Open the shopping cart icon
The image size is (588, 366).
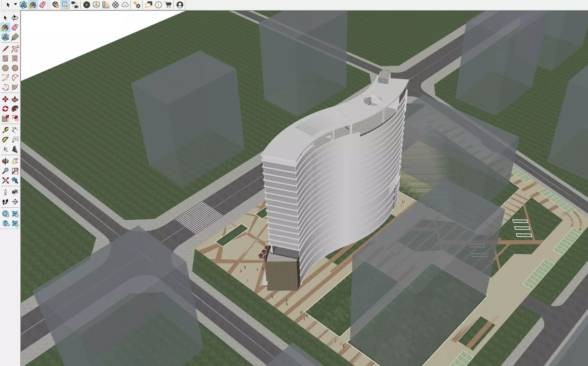[x=168, y=5]
